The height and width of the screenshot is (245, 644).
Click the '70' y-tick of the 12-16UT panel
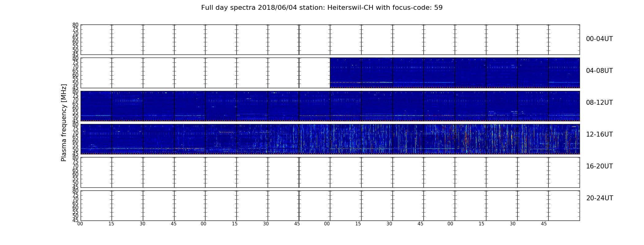pyautogui.click(x=75, y=133)
